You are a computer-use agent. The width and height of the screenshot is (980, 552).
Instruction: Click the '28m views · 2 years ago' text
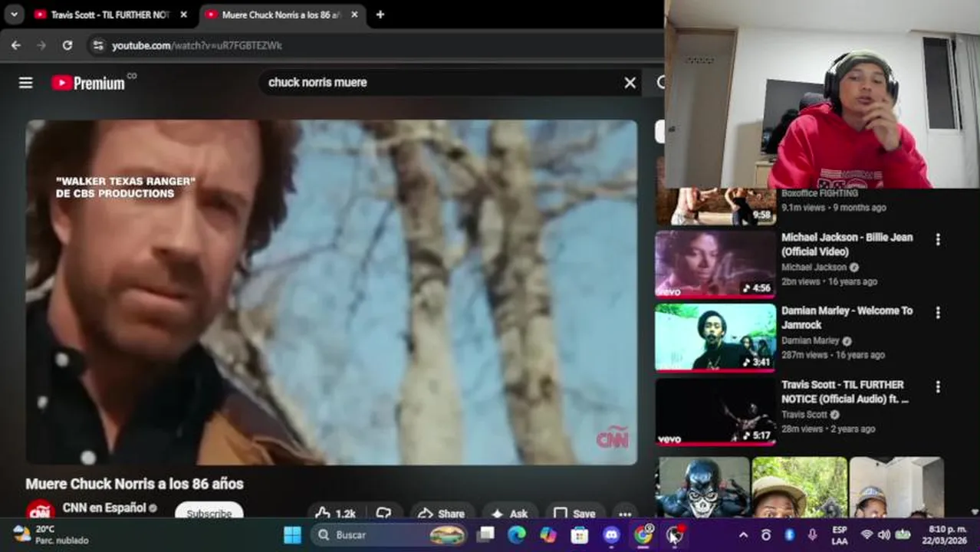click(x=828, y=429)
